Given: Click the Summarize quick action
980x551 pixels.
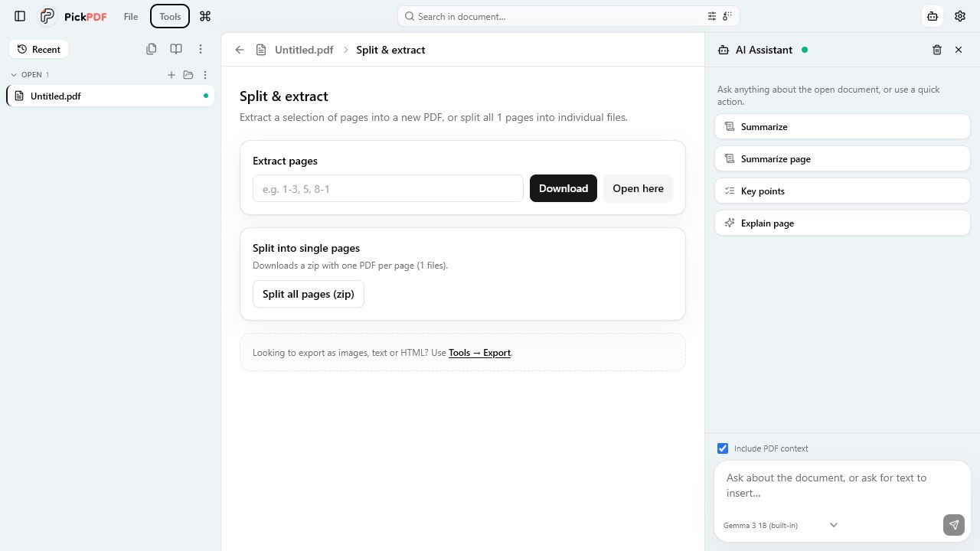Looking at the screenshot, I should tap(842, 127).
